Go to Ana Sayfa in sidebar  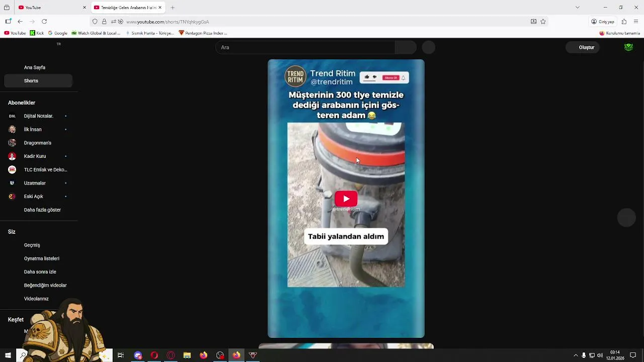pyautogui.click(x=38, y=67)
